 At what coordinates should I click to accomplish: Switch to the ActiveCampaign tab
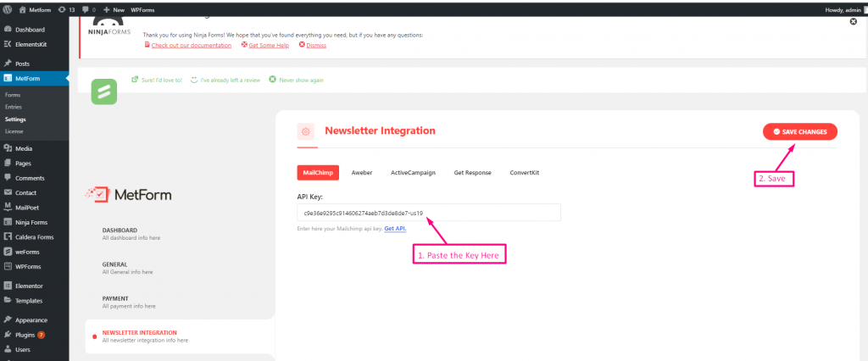[413, 173]
